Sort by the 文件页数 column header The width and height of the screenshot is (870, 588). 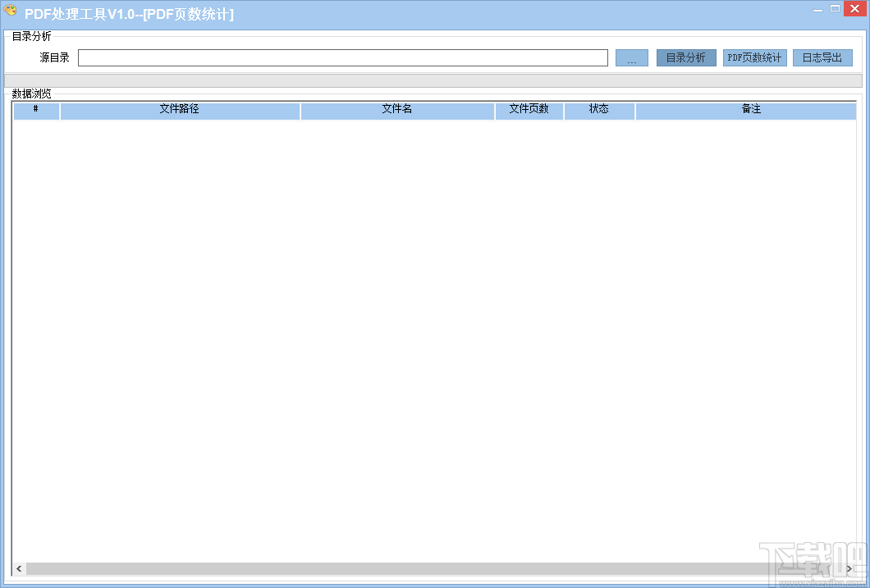pos(529,110)
